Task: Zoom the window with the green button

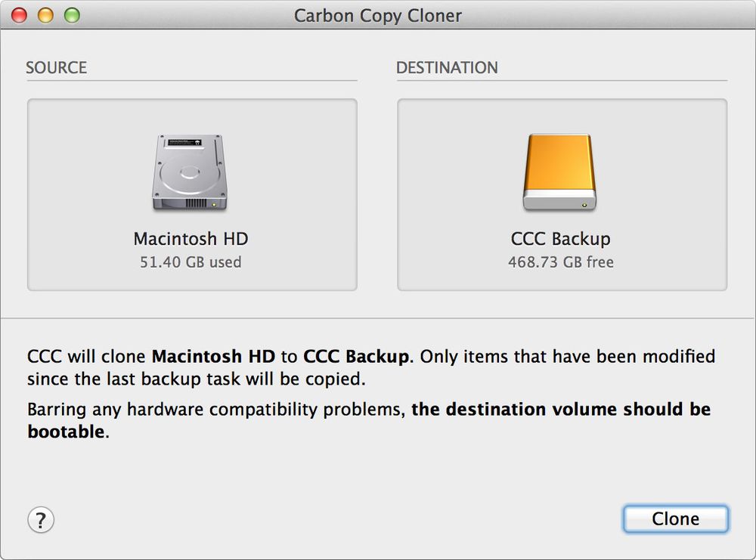Action: (72, 15)
